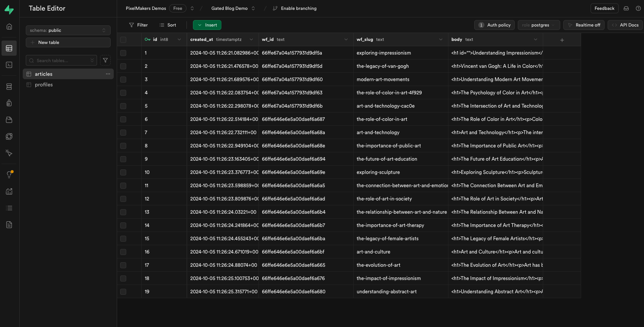Click the Sort toolbar button
Screen dimensions: 644x327
tap(168, 25)
